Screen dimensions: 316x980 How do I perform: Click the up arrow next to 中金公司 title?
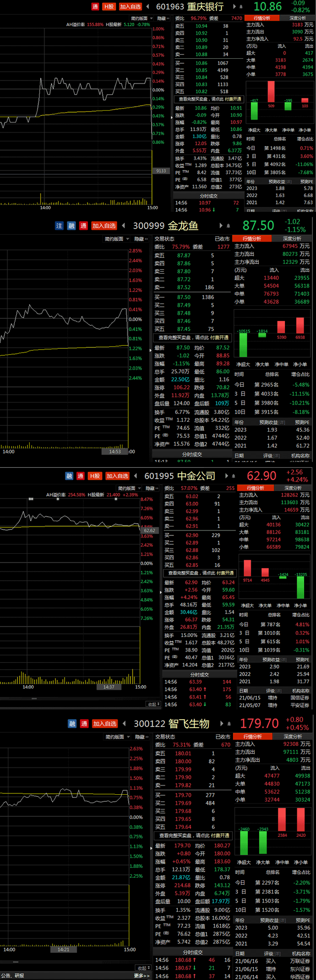tap(234, 476)
